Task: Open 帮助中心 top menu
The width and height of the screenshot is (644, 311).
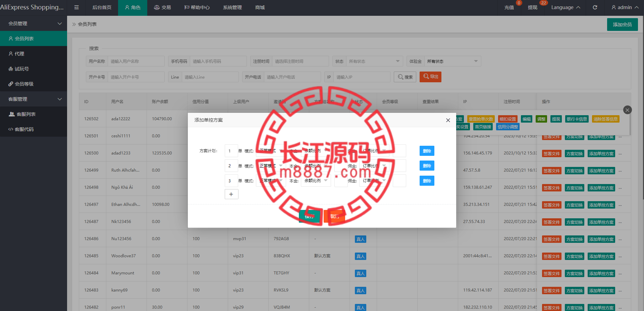Action: pyautogui.click(x=197, y=7)
